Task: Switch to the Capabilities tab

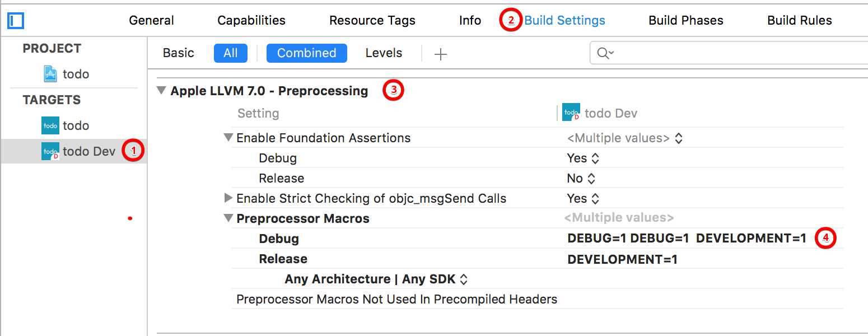Action: pos(251,21)
